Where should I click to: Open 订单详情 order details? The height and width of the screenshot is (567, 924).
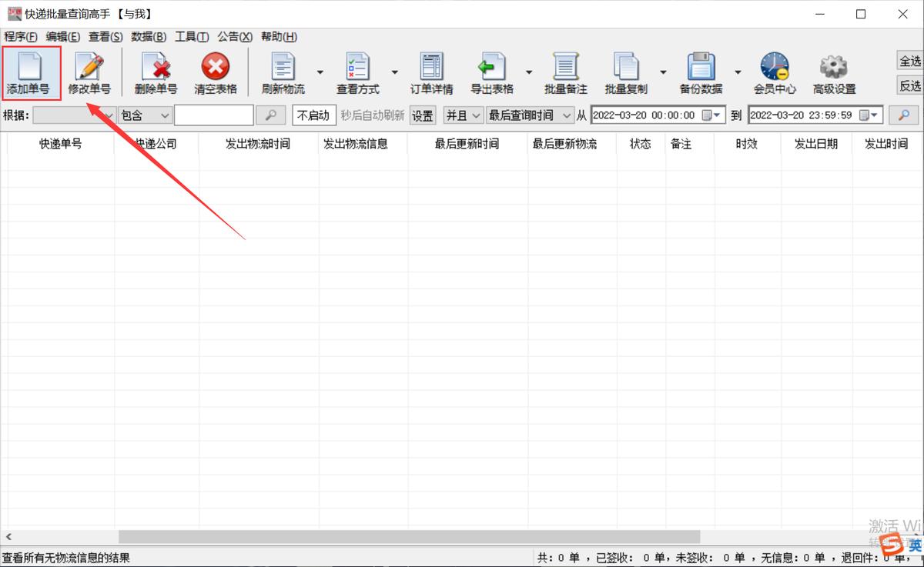pyautogui.click(x=430, y=69)
